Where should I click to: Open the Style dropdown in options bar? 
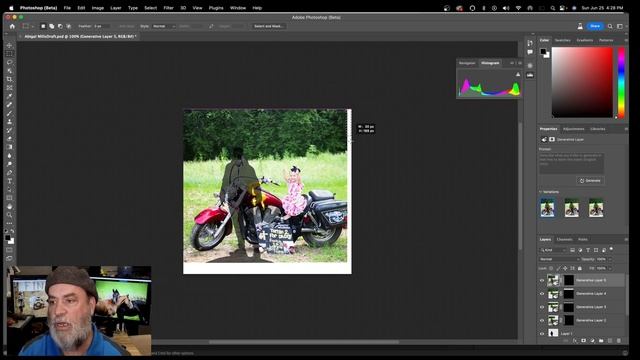coord(164,26)
